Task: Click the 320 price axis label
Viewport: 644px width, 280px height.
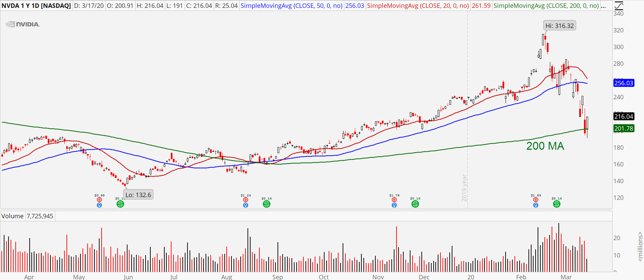Action: tap(618, 30)
